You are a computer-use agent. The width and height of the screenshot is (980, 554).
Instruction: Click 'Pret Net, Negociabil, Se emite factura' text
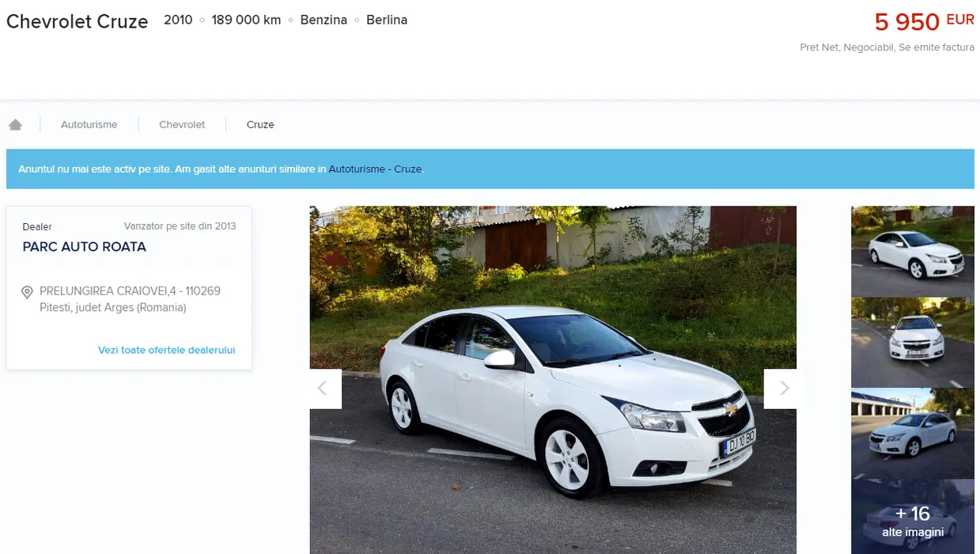pos(887,47)
